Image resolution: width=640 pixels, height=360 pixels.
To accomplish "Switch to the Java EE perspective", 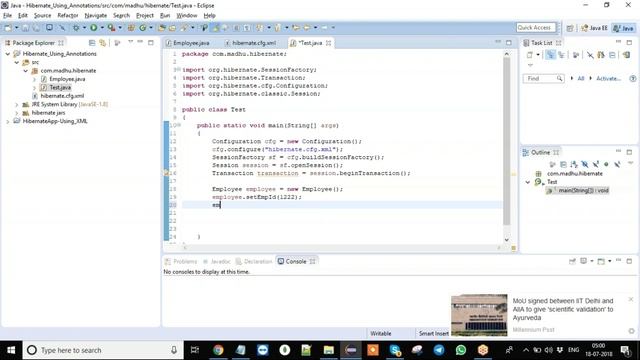I will [594, 28].
